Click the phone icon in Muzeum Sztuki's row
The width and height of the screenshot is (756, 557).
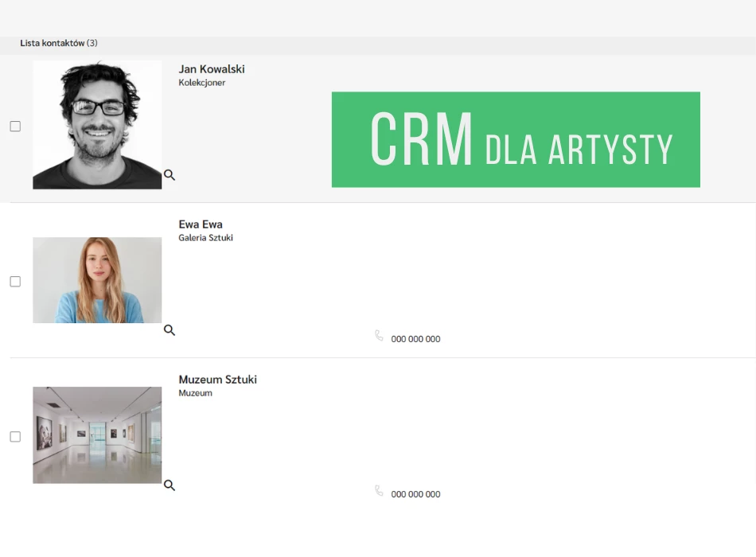click(x=379, y=491)
